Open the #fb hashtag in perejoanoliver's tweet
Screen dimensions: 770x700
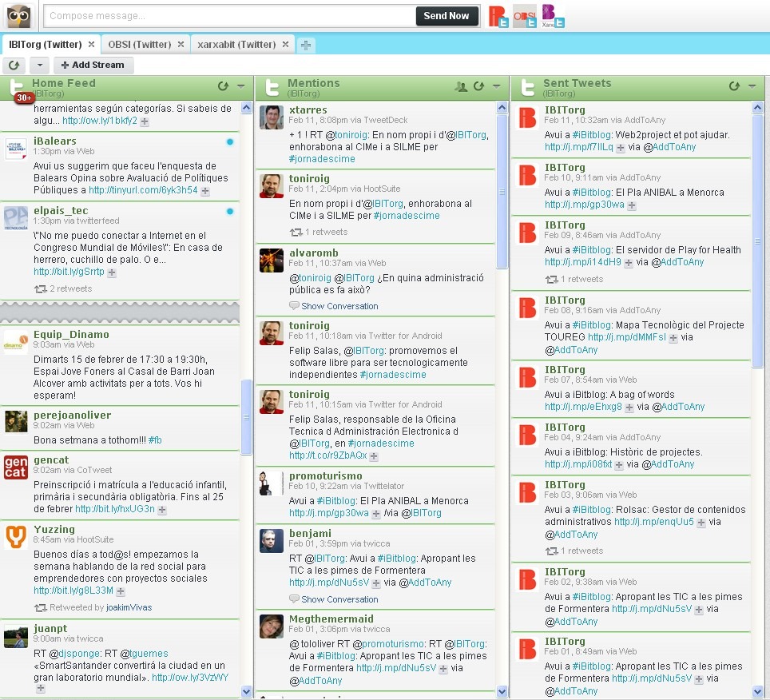coord(155,440)
